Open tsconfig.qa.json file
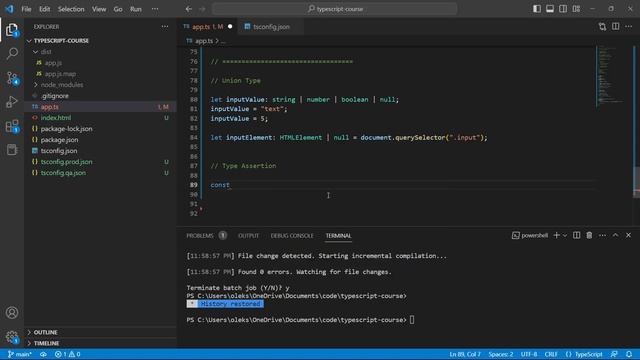 (63, 173)
